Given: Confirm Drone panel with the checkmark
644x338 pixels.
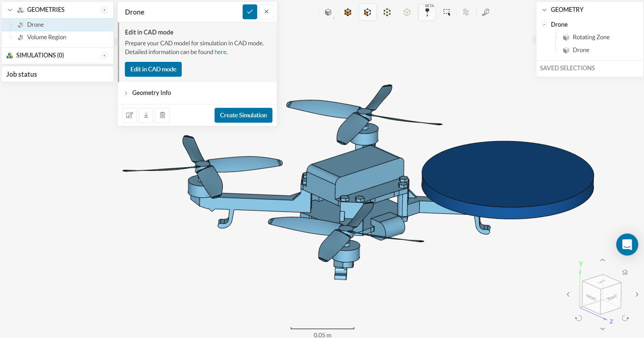Looking at the screenshot, I should pos(250,12).
